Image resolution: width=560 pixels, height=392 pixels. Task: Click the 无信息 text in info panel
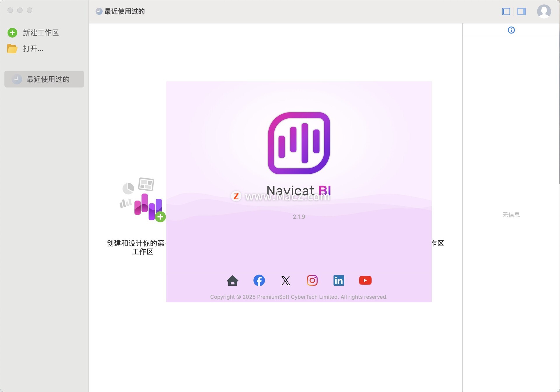coord(511,215)
